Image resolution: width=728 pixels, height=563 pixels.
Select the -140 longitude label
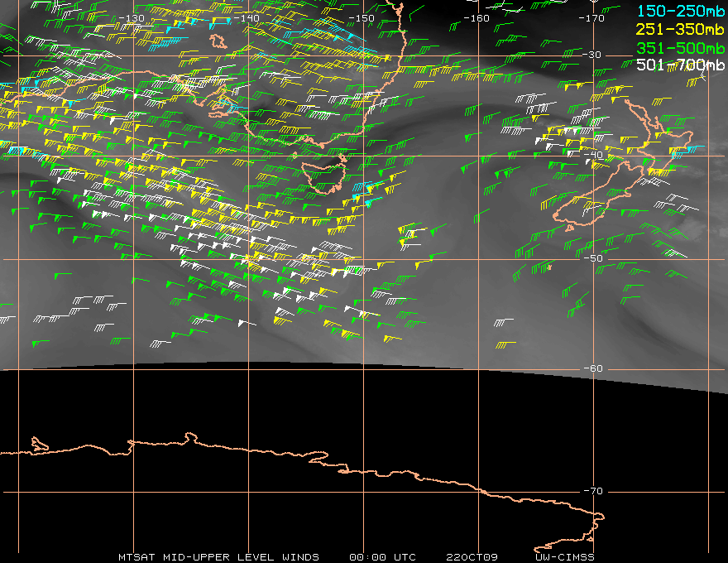pyautogui.click(x=247, y=18)
